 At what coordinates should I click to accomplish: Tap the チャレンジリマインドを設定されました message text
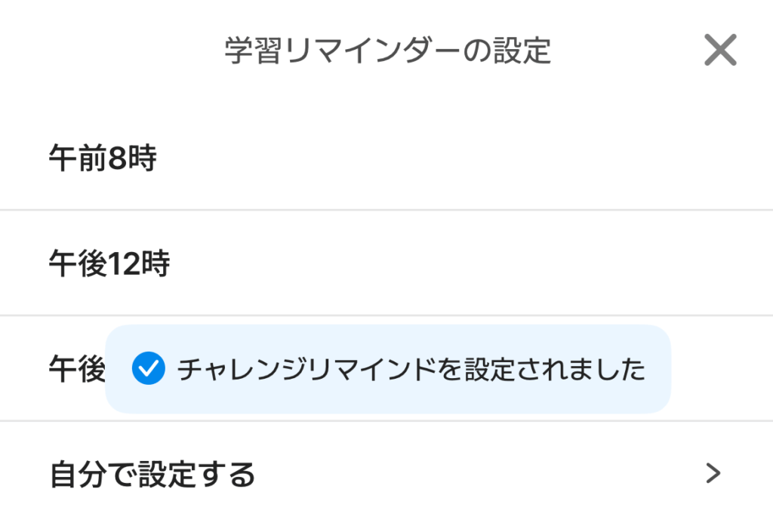click(x=411, y=369)
